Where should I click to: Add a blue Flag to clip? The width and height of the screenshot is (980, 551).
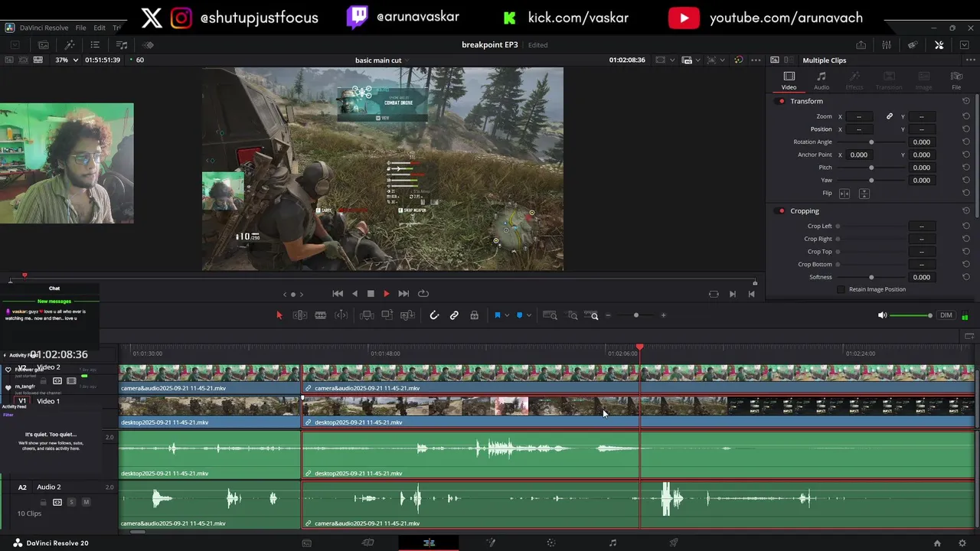497,315
